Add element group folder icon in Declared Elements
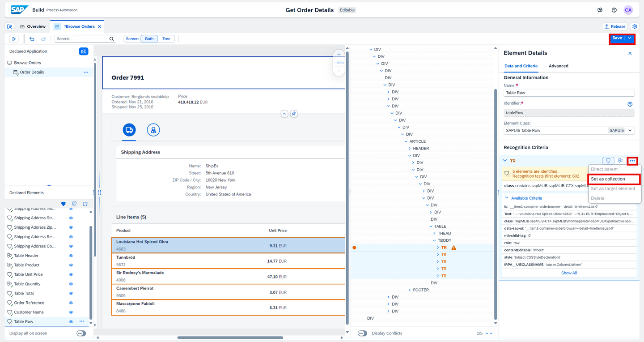 point(85,204)
